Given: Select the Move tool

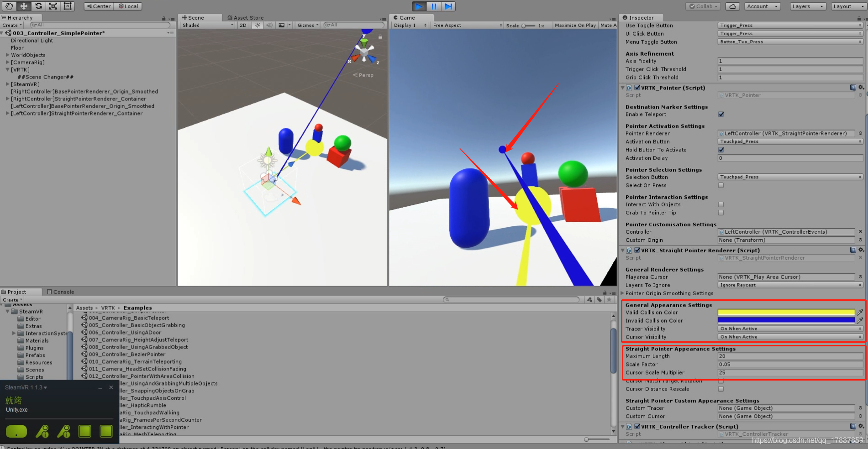Looking at the screenshot, I should 24,6.
